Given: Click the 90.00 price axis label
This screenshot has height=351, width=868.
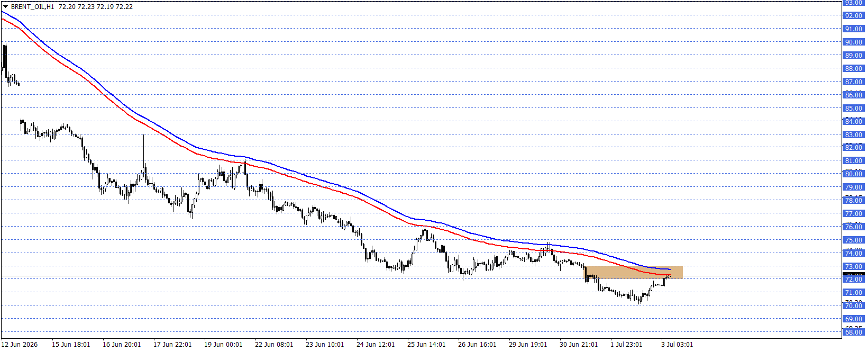Looking at the screenshot, I should [853, 42].
